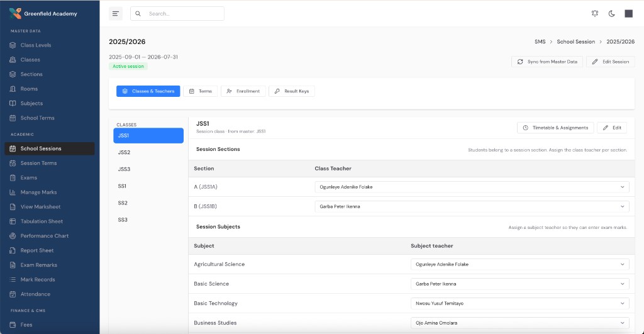Click the Tabulation Sheet table icon
This screenshot has width=644, height=334.
point(13,221)
